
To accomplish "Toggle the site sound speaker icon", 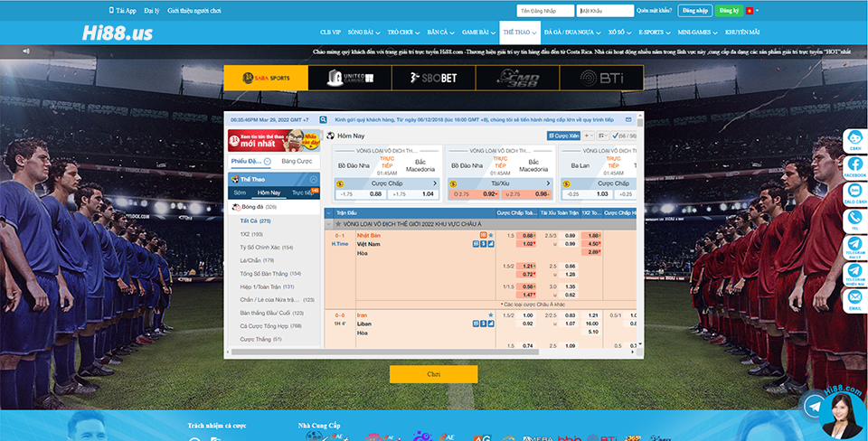I will tap(26, 51).
